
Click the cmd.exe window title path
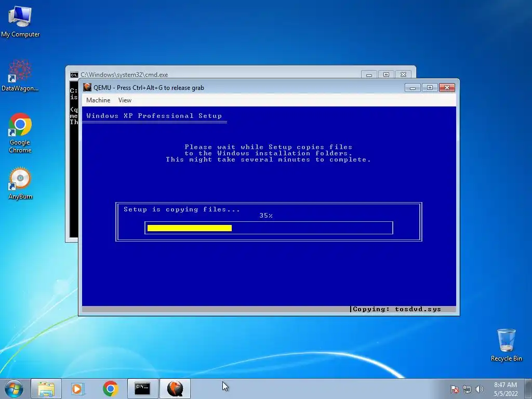(x=124, y=75)
